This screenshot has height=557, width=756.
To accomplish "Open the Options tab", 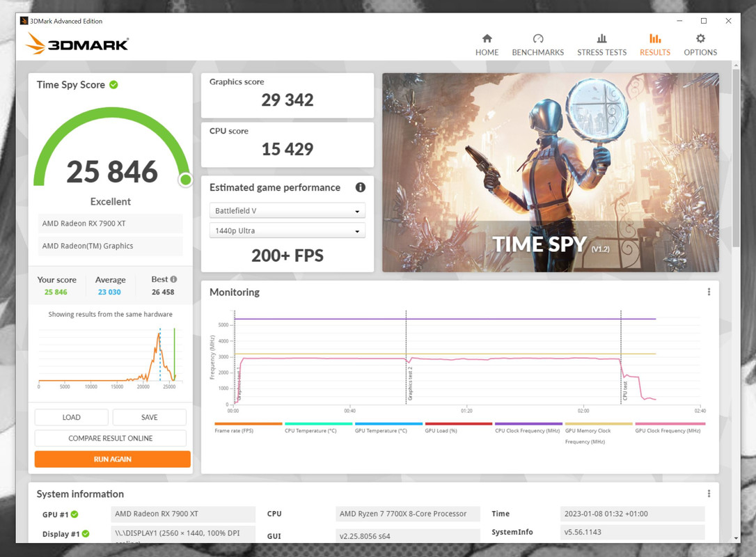I will point(700,45).
